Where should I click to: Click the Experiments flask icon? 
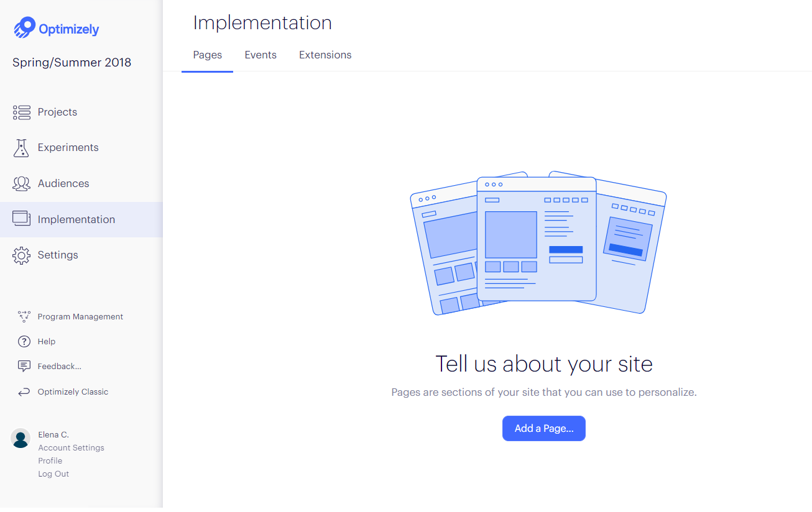coord(22,148)
